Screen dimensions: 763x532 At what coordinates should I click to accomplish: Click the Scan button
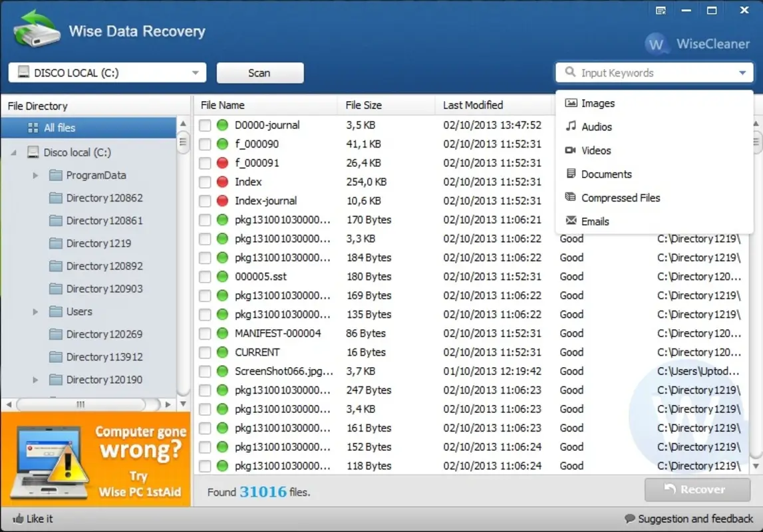tap(259, 72)
